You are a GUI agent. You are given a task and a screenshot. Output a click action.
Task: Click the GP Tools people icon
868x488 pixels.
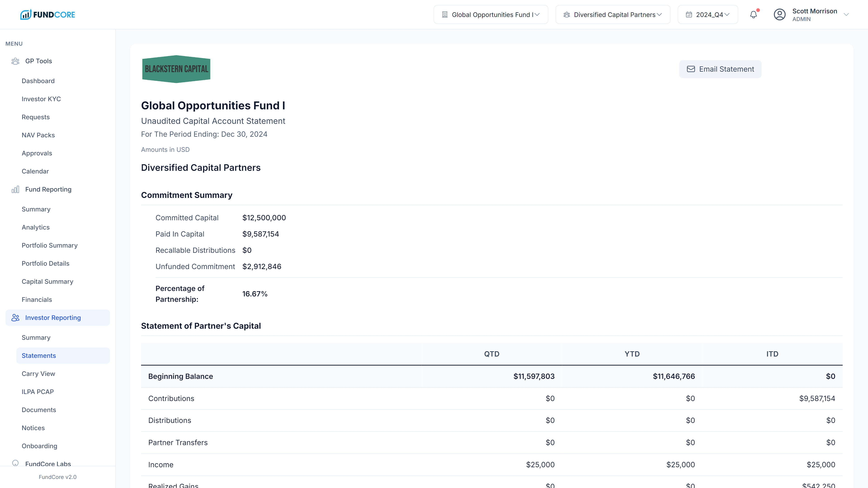tap(15, 61)
